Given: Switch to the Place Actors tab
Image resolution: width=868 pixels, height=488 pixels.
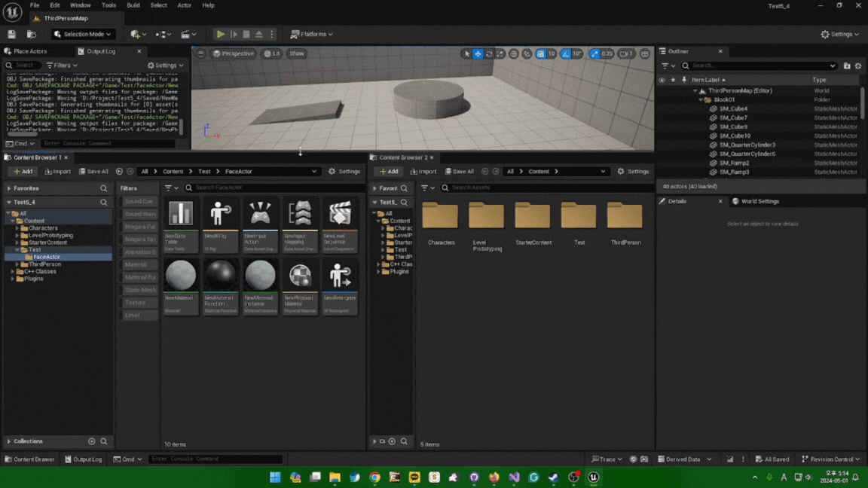Looking at the screenshot, I should point(30,51).
